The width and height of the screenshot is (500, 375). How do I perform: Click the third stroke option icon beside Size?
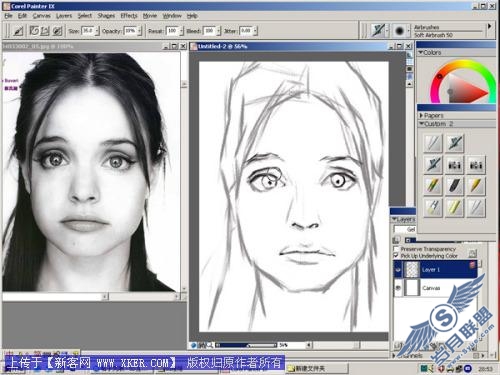pos(57,31)
